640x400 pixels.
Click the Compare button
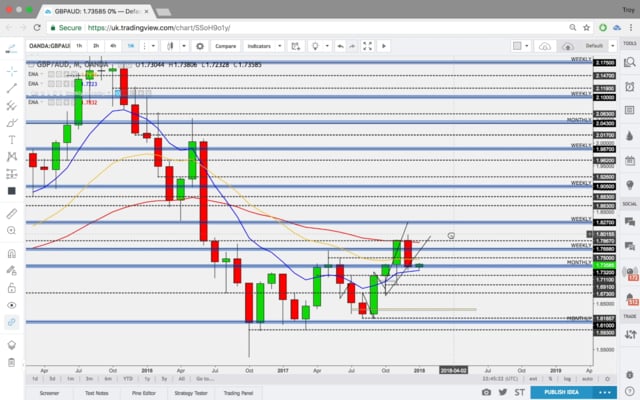(x=223, y=46)
